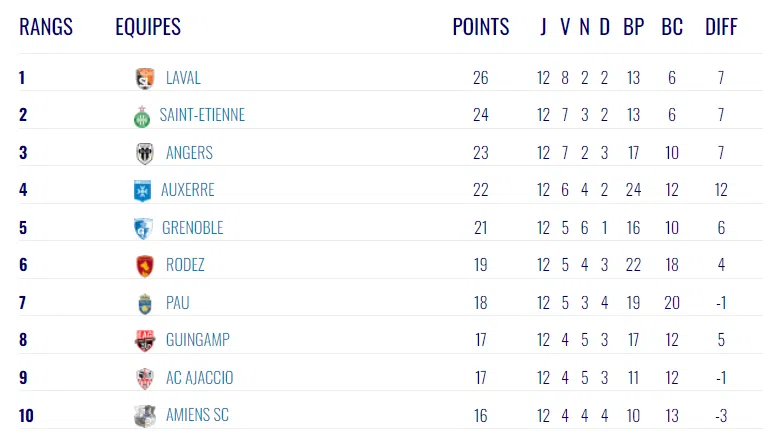Click the POINTS column header
Screen dimensions: 763x431
[480, 27]
